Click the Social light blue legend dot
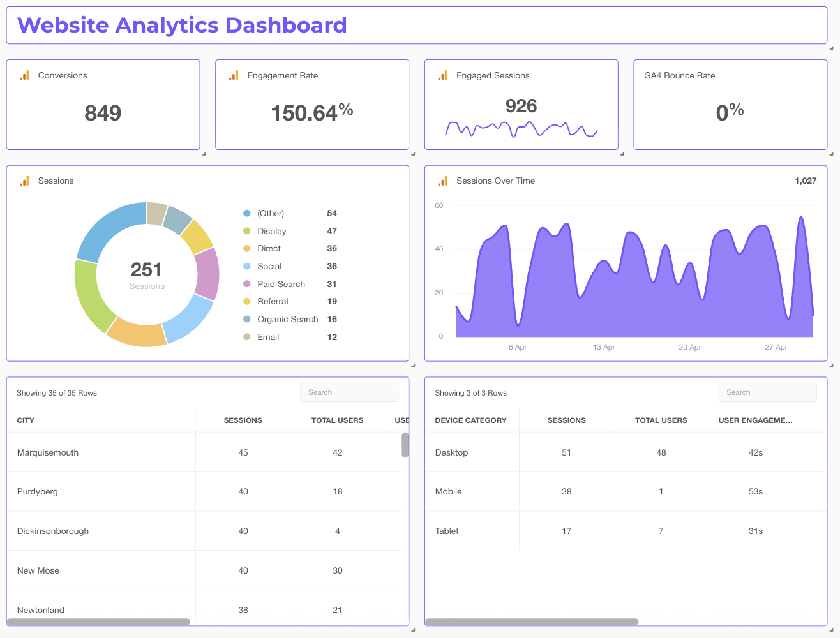The height and width of the screenshot is (638, 840). coord(247,266)
